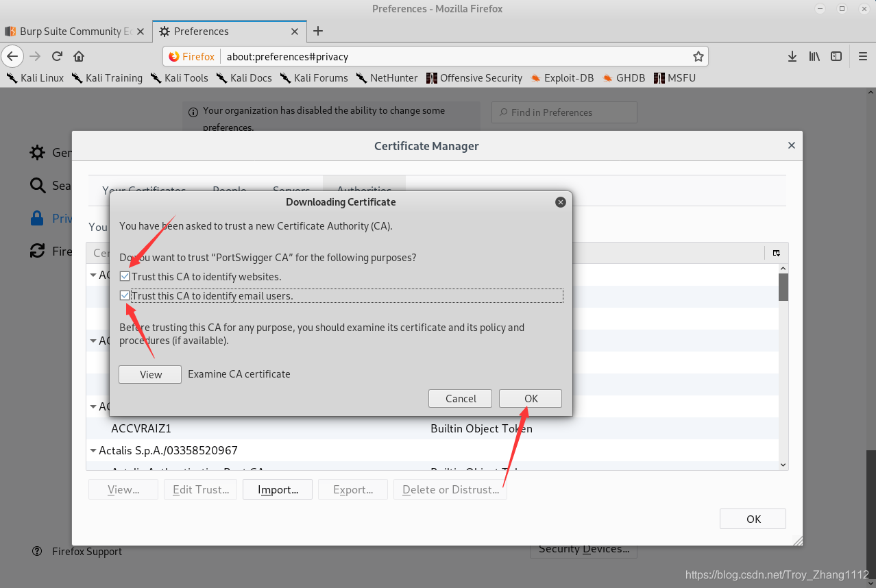
Task: Click the Builtin Object Token cell for ACCVRAIZ1
Action: coord(481,428)
